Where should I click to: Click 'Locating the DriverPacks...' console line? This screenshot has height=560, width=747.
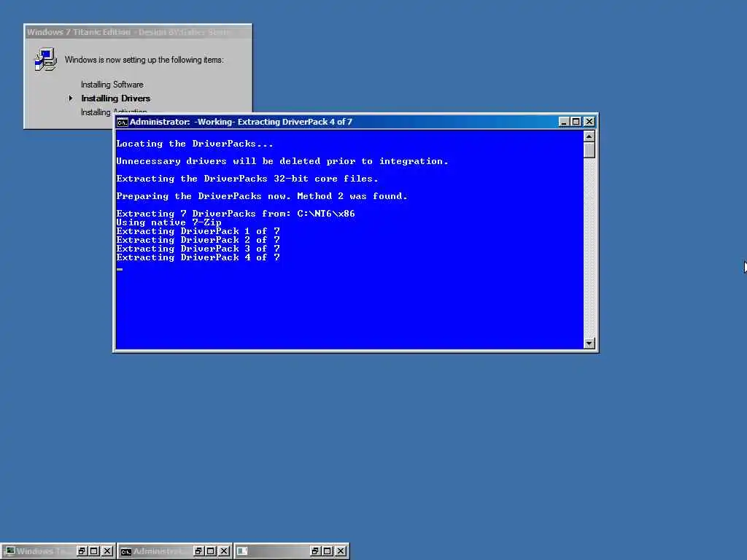pos(194,144)
